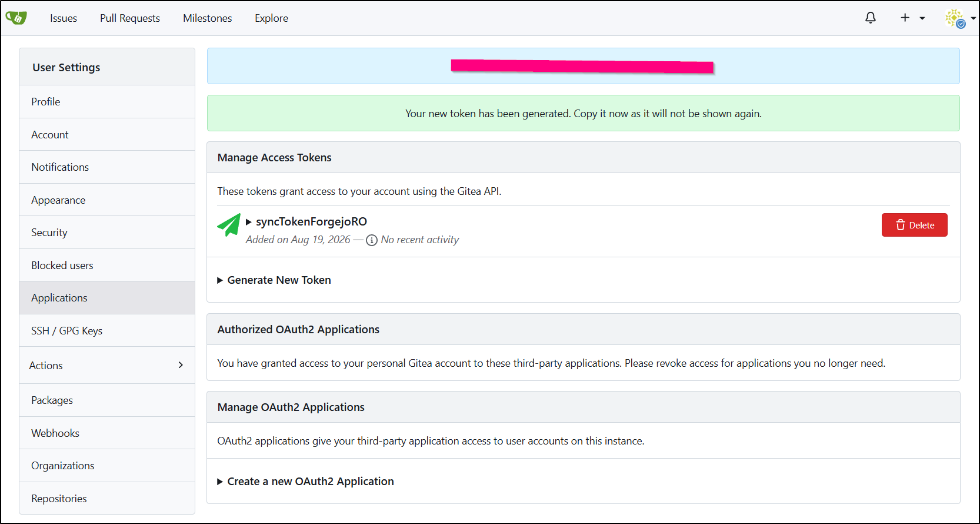The height and width of the screenshot is (524, 980).
Task: Open Pull Requests in top navigation
Action: 130,18
